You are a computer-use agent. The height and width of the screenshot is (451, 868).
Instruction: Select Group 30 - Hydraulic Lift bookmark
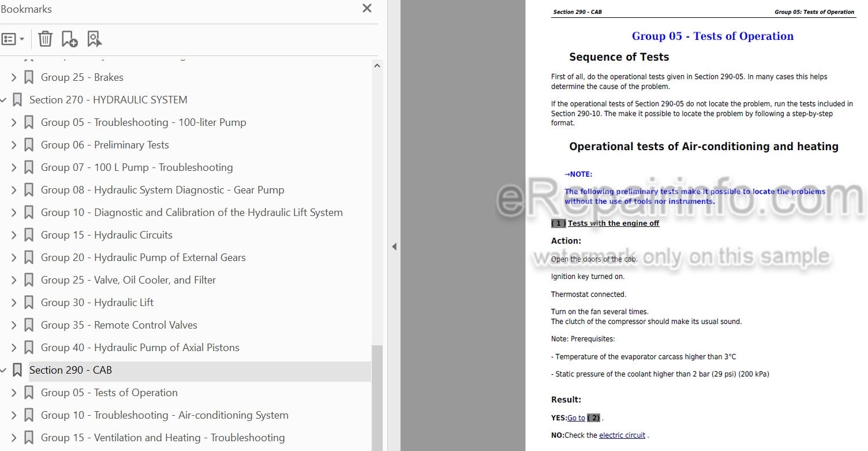97,303
